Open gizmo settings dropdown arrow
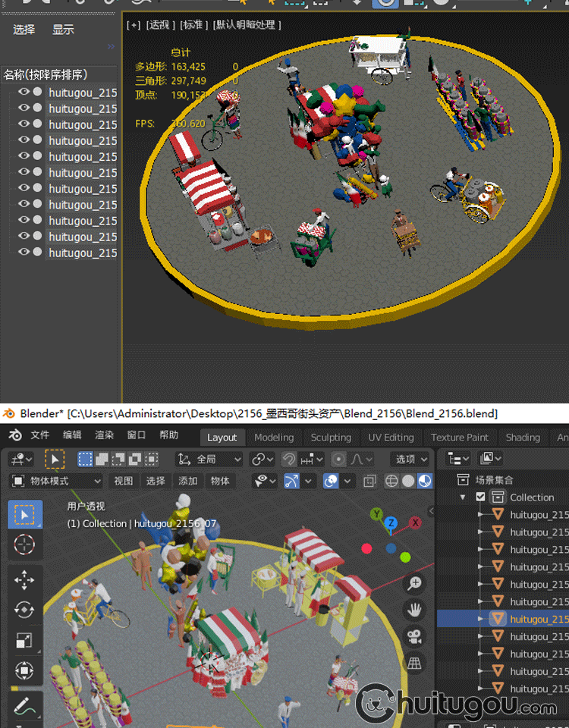The height and width of the screenshot is (728, 569). 307,481
